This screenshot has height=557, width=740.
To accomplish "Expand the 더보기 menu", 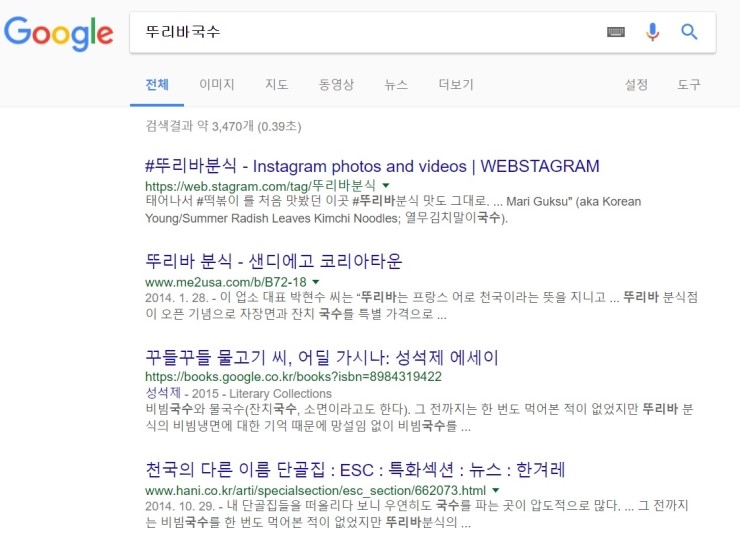I will (x=456, y=85).
